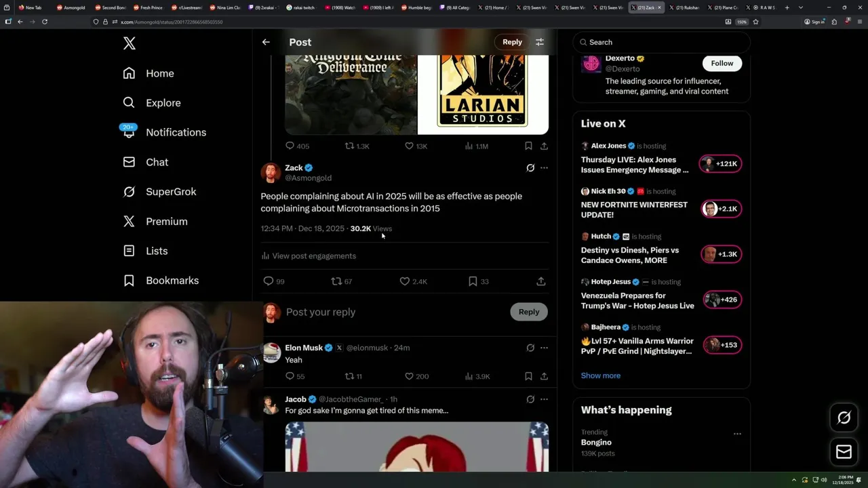This screenshot has width=868, height=488.
Task: Click the Reply button beside the reply field
Action: coord(529,312)
